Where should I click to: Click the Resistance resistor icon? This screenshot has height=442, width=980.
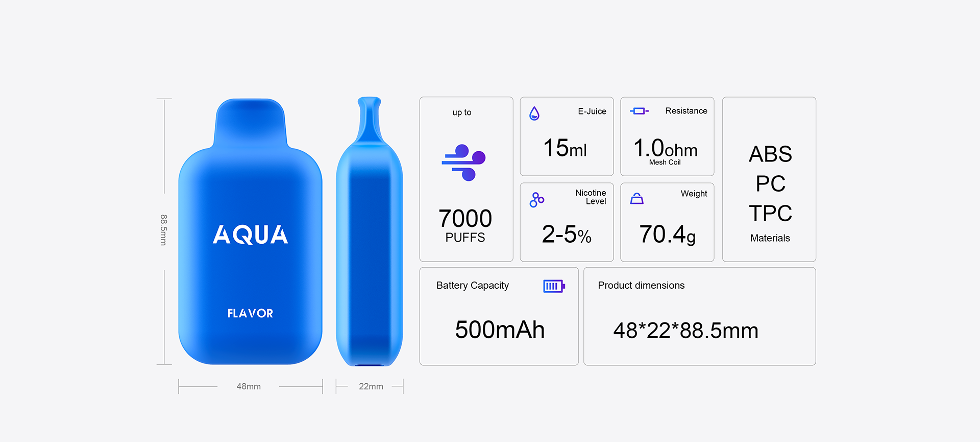639,111
